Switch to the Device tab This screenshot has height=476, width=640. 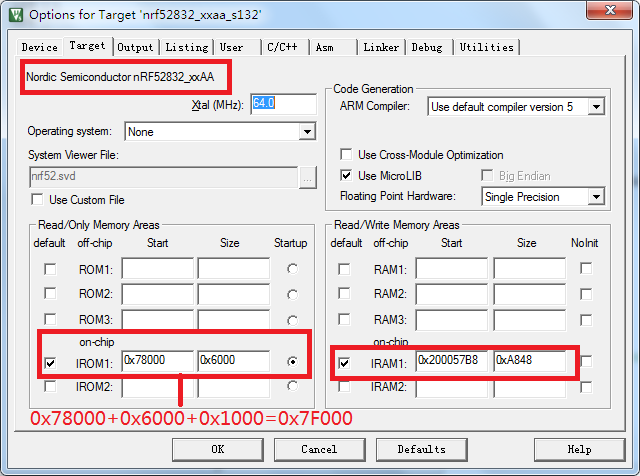(40, 47)
